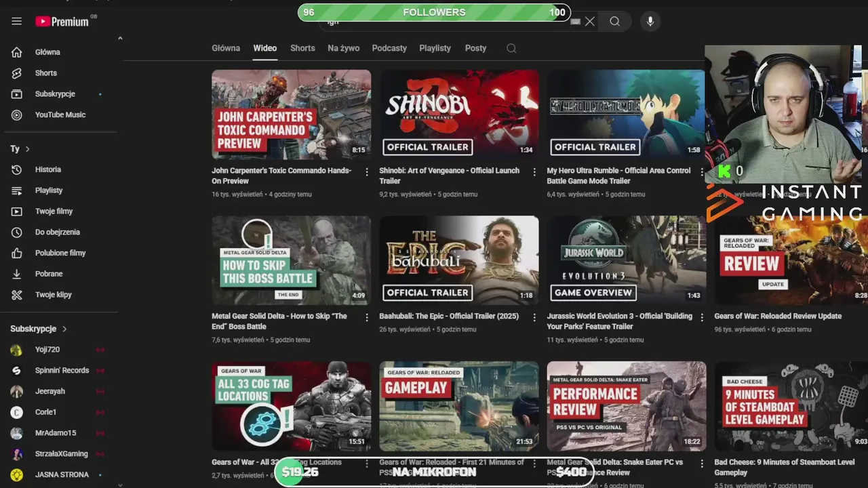
Task: Open Shinobi: Art of Vengeance title link
Action: coord(450,176)
